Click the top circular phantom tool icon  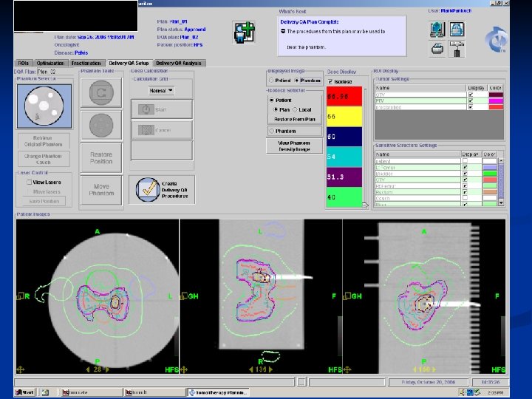point(101,92)
